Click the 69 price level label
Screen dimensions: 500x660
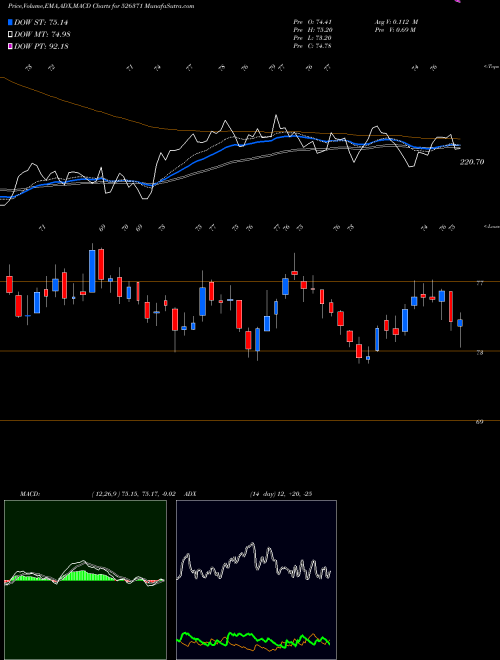point(479,421)
